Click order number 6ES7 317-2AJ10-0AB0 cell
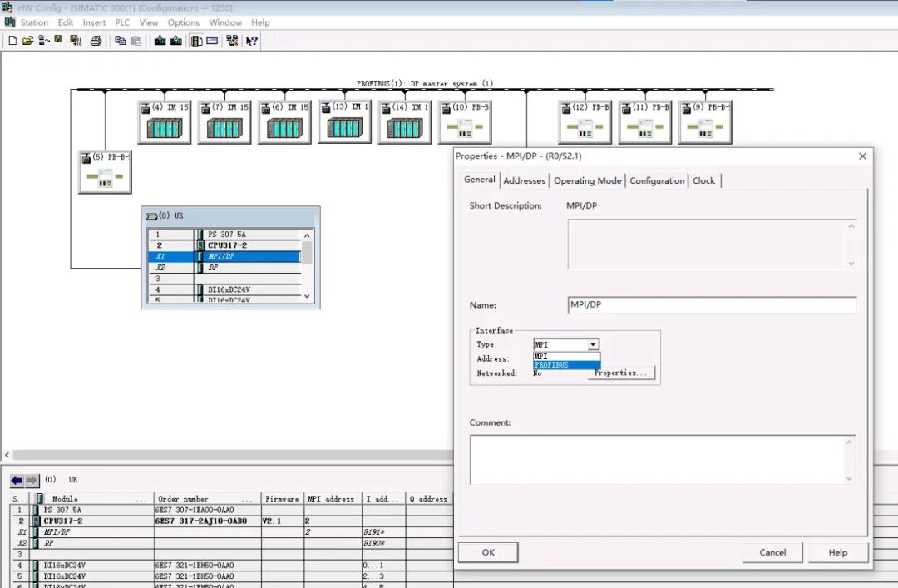This screenshot has width=898, height=588. (x=207, y=521)
